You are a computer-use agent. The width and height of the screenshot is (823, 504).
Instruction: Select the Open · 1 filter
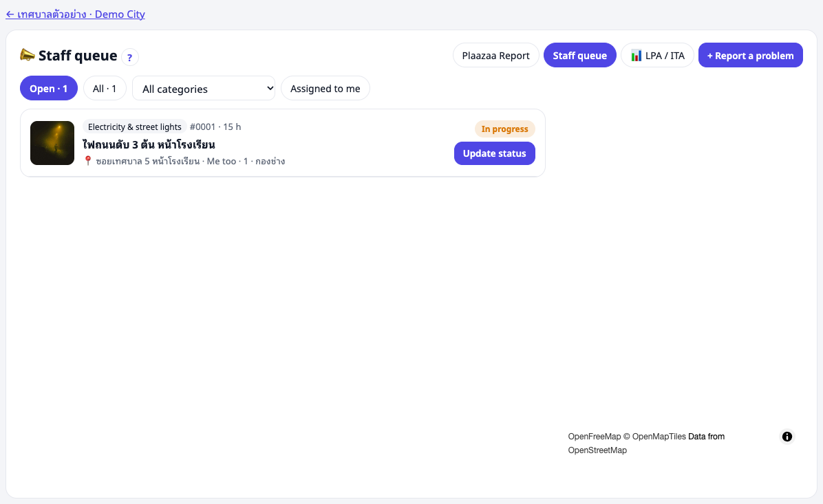49,89
